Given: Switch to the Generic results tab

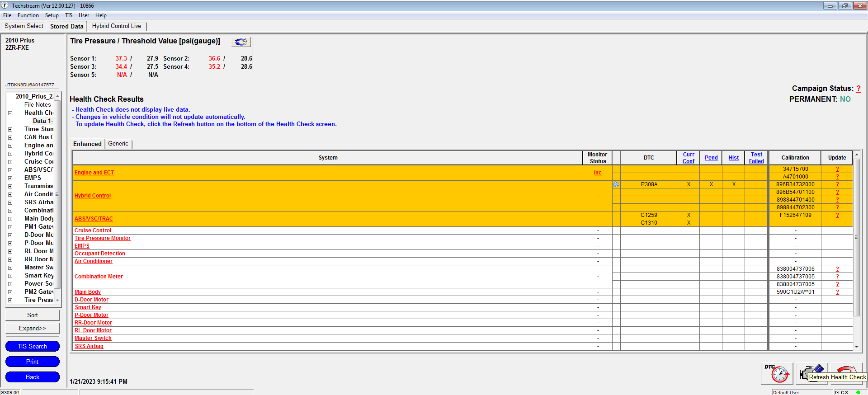Looking at the screenshot, I should coord(118,144).
